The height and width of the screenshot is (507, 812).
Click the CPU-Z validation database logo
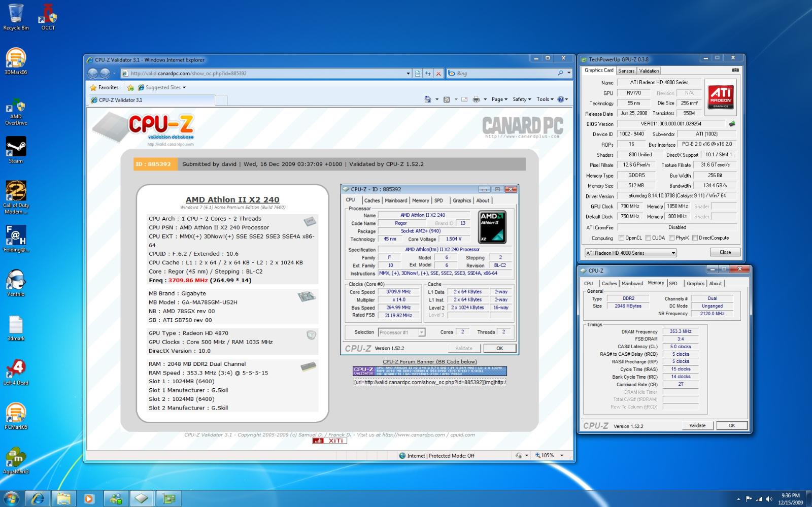pyautogui.click(x=144, y=129)
